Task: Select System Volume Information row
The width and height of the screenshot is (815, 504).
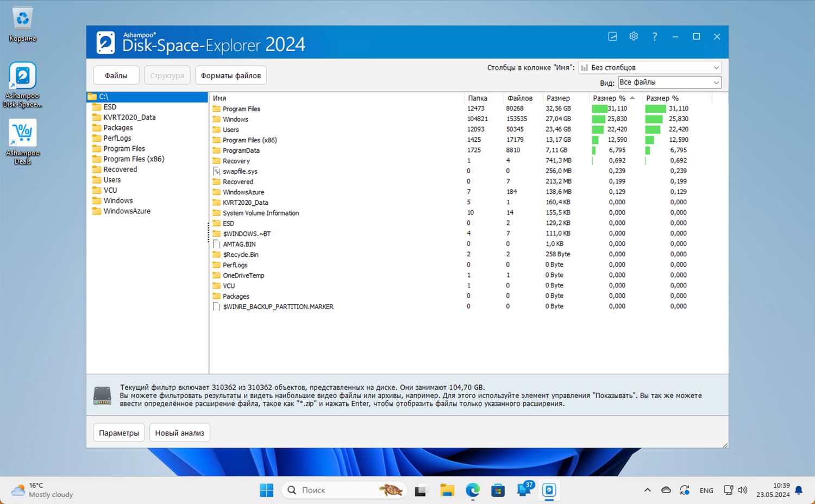Action: coord(461,213)
